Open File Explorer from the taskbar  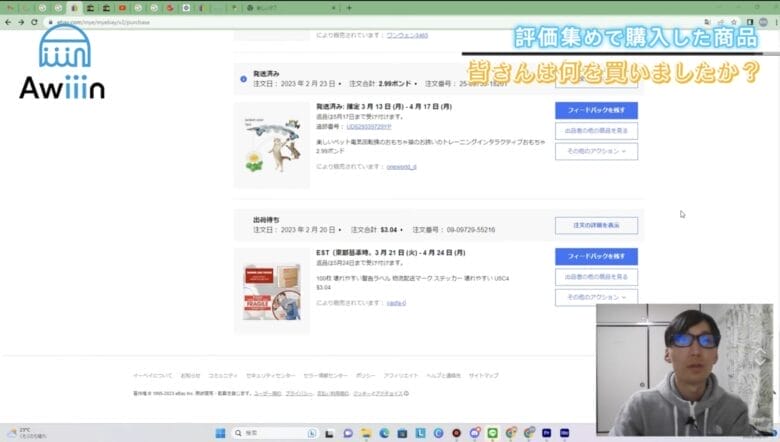click(366, 433)
